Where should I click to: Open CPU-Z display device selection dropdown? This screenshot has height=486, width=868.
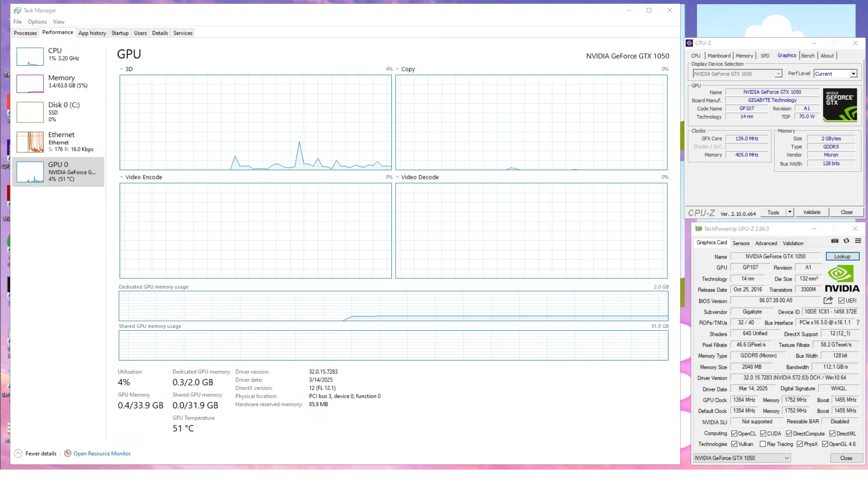(737, 74)
